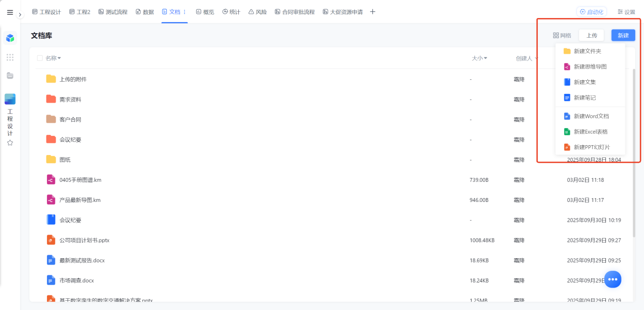Open the 图纸 folder icon

51,159
